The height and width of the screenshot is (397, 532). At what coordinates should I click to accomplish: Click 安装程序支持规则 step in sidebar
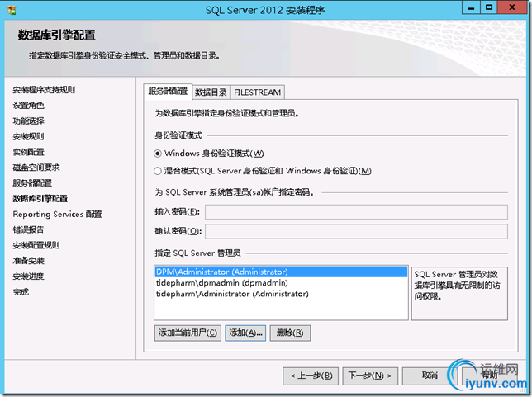click(x=44, y=90)
